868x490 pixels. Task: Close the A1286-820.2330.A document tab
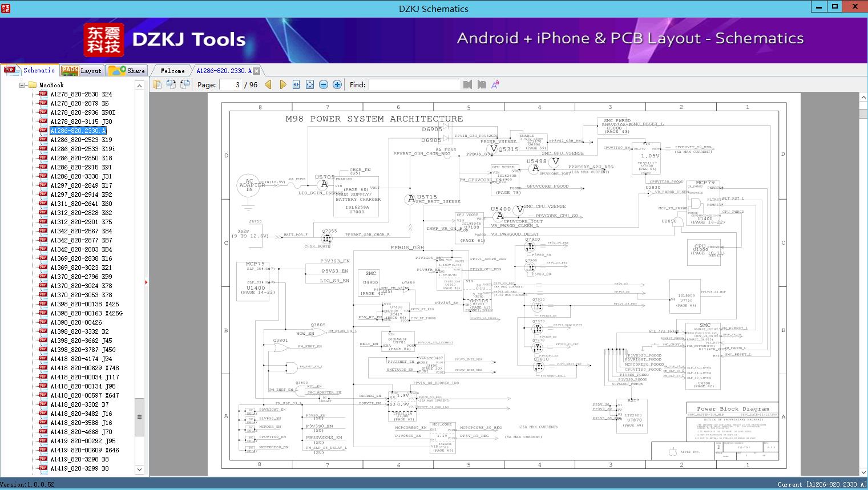257,71
